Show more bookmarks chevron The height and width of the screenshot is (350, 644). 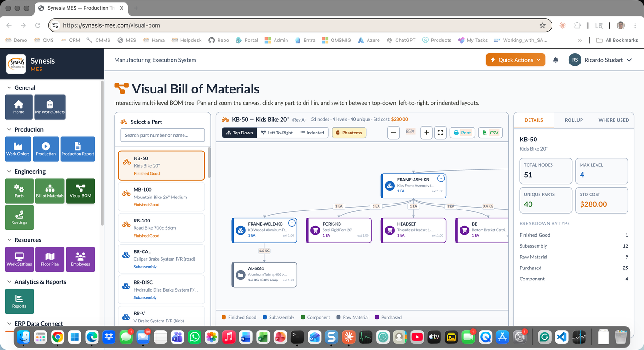(580, 40)
